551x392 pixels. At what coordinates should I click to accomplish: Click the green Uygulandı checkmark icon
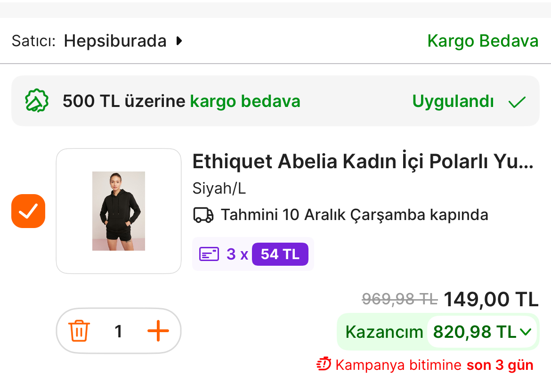point(517,102)
